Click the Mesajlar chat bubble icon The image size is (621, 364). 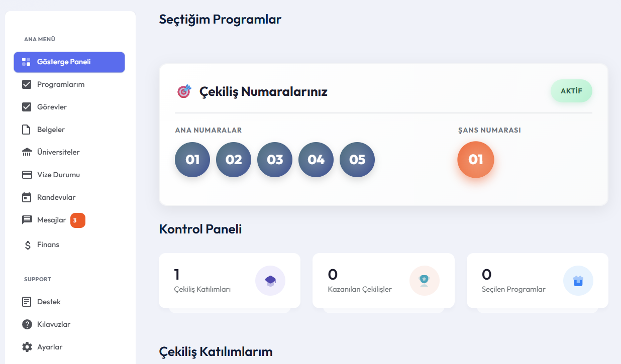27,220
